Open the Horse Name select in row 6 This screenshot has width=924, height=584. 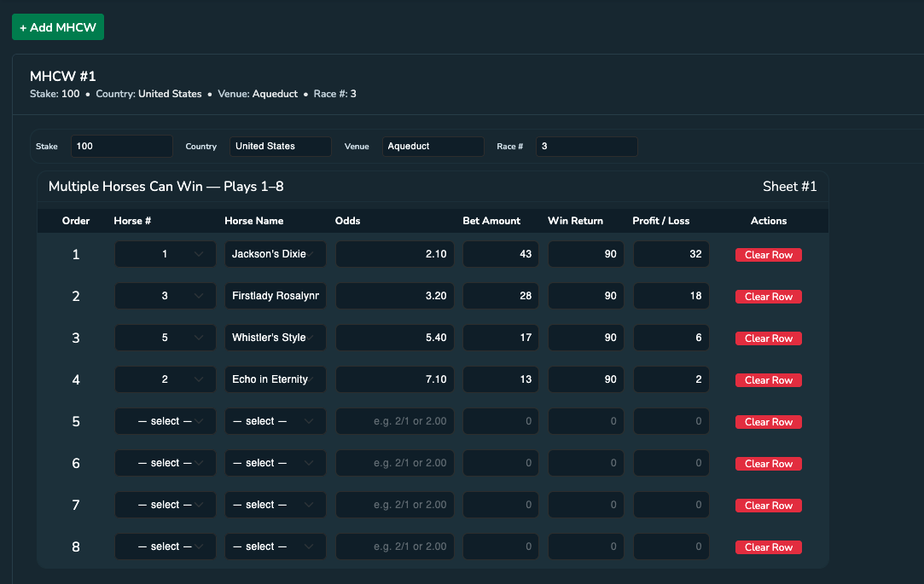pyautogui.click(x=275, y=462)
